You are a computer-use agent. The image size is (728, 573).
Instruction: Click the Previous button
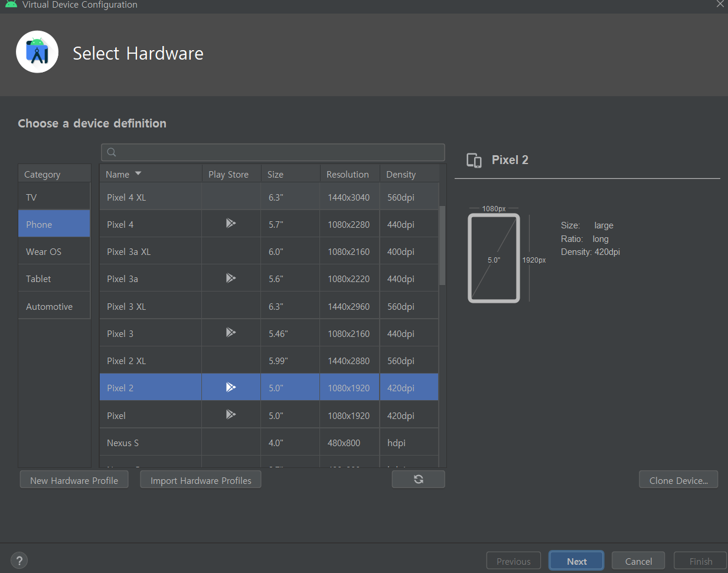513,561
